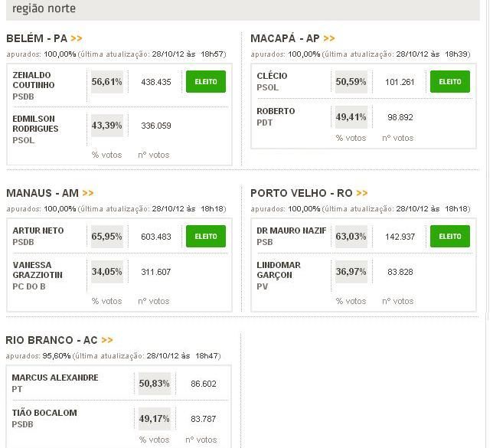Click candidate name Edmilson Rodrigues

[36, 124]
